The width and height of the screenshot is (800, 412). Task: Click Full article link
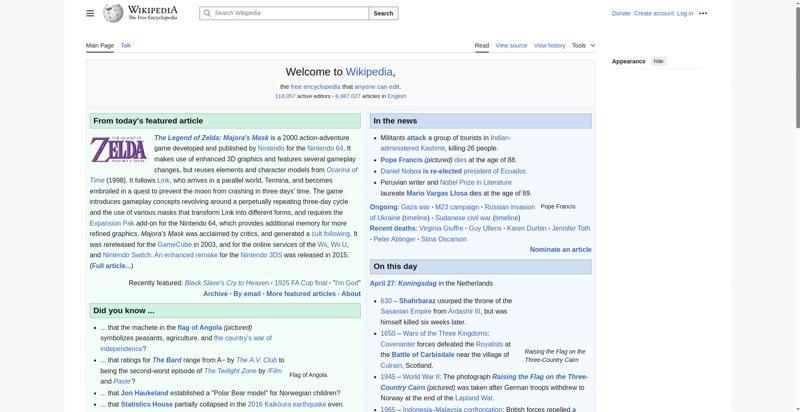tap(111, 266)
